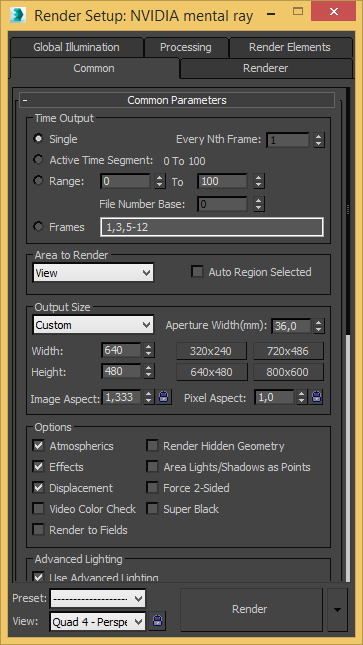The width and height of the screenshot is (363, 645).
Task: Toggle the Image Aspect lock icon
Action: pos(163,397)
